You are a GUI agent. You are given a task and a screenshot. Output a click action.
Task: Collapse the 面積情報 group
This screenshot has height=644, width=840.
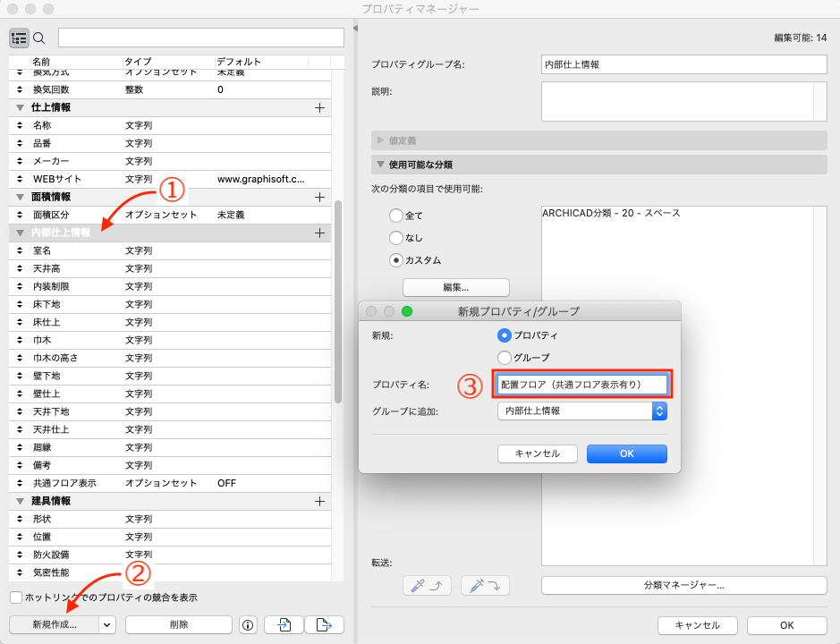pyautogui.click(x=21, y=197)
